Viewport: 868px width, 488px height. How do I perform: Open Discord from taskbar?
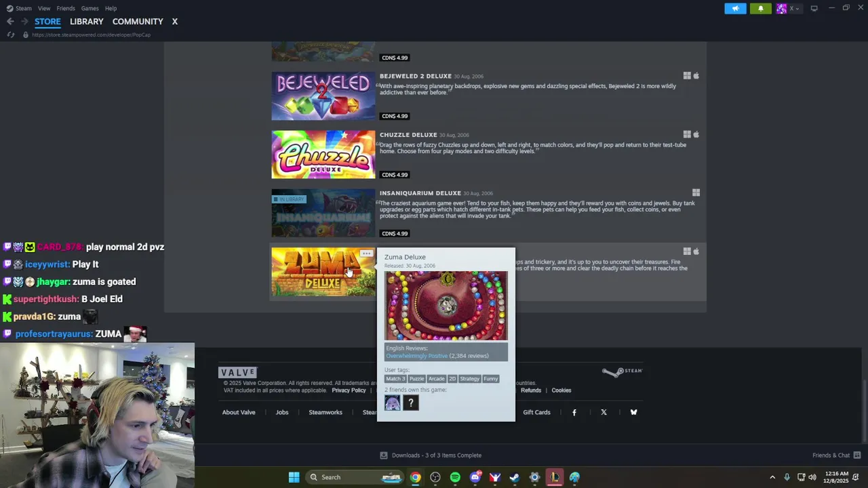click(x=475, y=477)
